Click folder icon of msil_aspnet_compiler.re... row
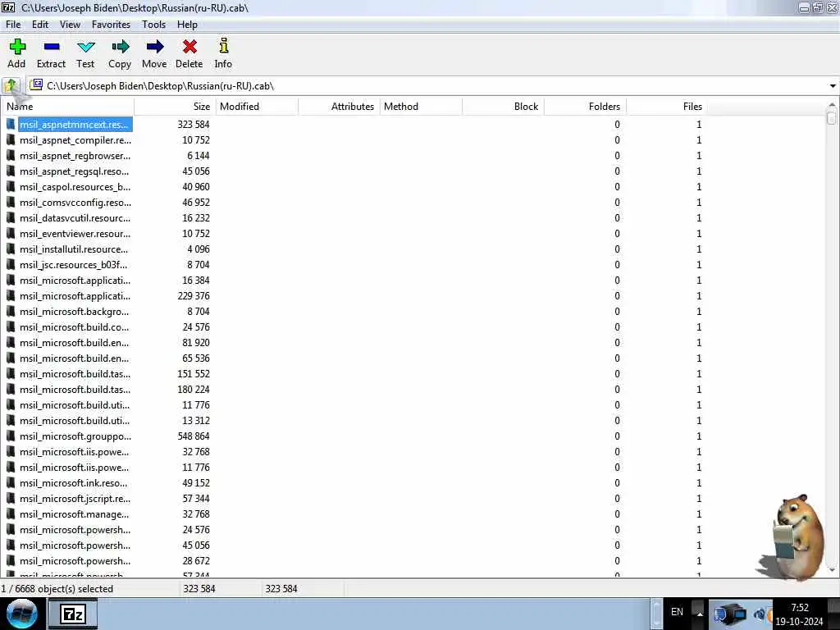 (11, 139)
